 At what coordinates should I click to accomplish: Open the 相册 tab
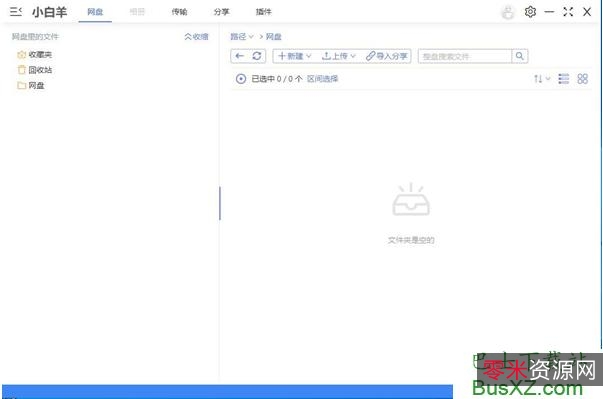tap(137, 12)
